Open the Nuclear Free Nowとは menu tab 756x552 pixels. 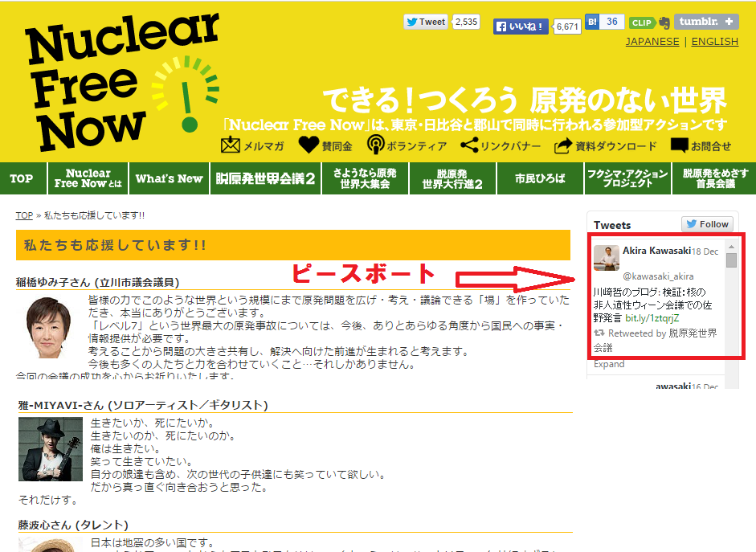click(88, 179)
